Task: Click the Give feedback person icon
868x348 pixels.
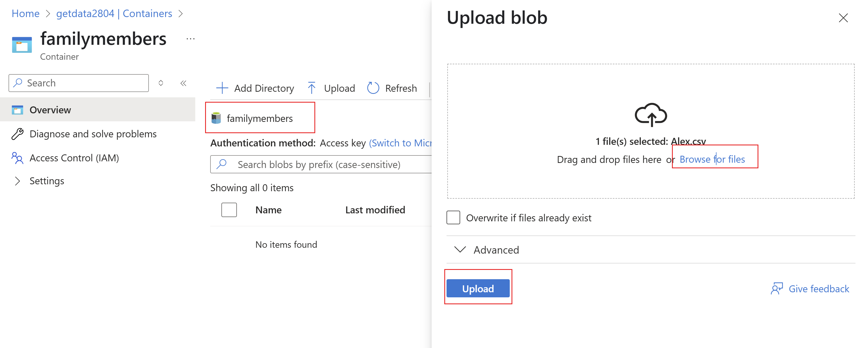Action: 777,289
